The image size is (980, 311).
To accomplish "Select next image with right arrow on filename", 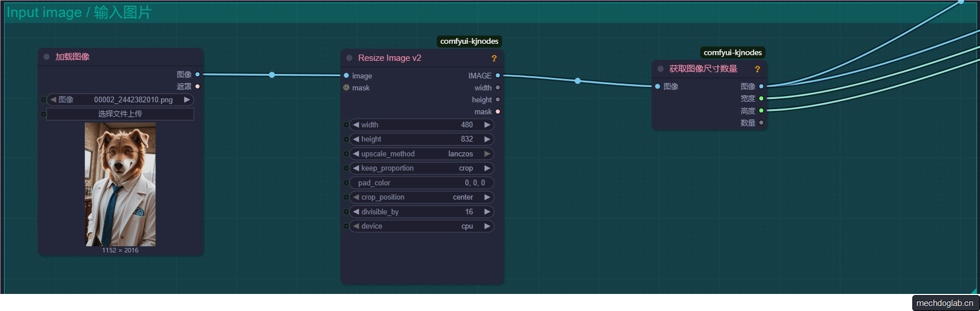I will point(187,100).
